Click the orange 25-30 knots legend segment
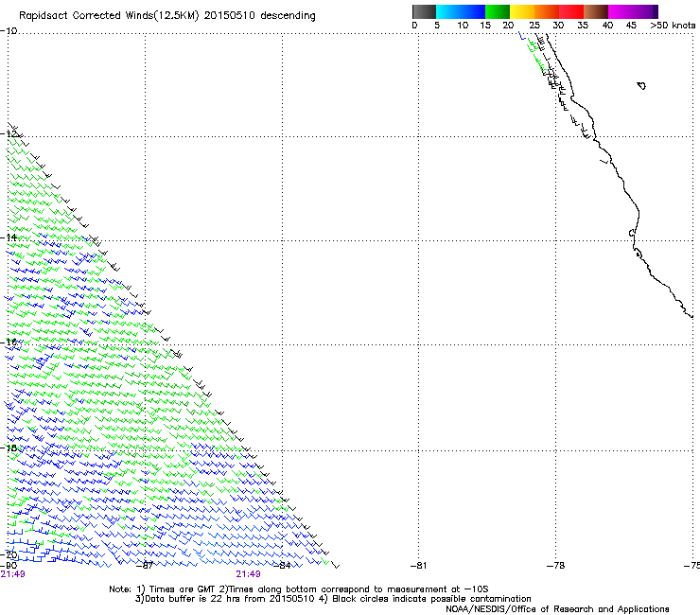 [x=547, y=11]
